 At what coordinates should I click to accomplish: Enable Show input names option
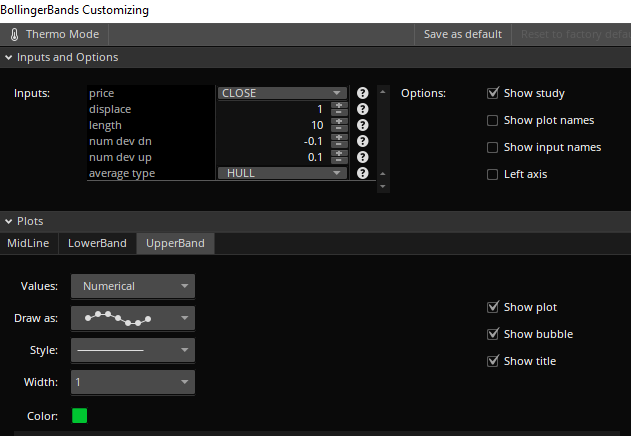(493, 147)
